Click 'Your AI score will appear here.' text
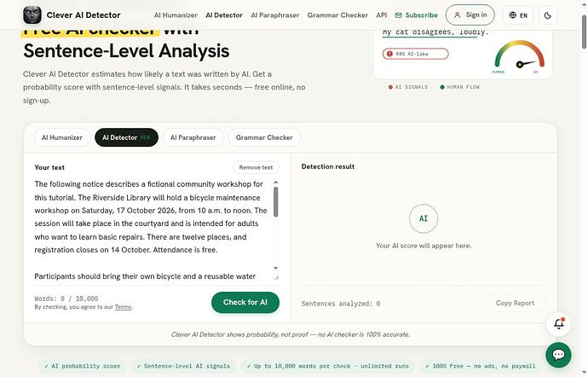Screen dimensions: 588x377 pyautogui.click(x=424, y=246)
